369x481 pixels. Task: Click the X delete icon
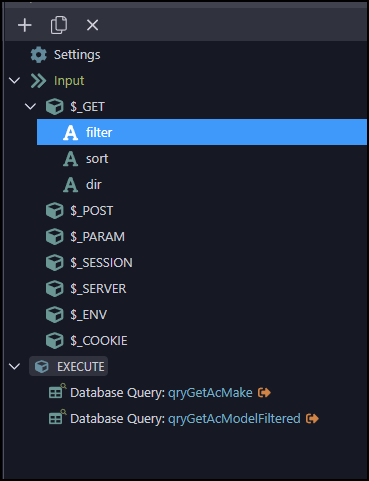92,25
